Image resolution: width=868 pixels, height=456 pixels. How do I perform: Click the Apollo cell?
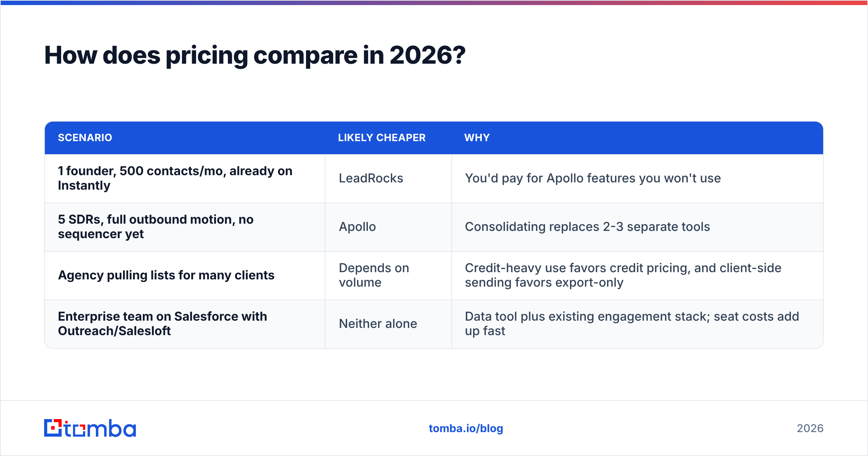[x=388, y=227]
